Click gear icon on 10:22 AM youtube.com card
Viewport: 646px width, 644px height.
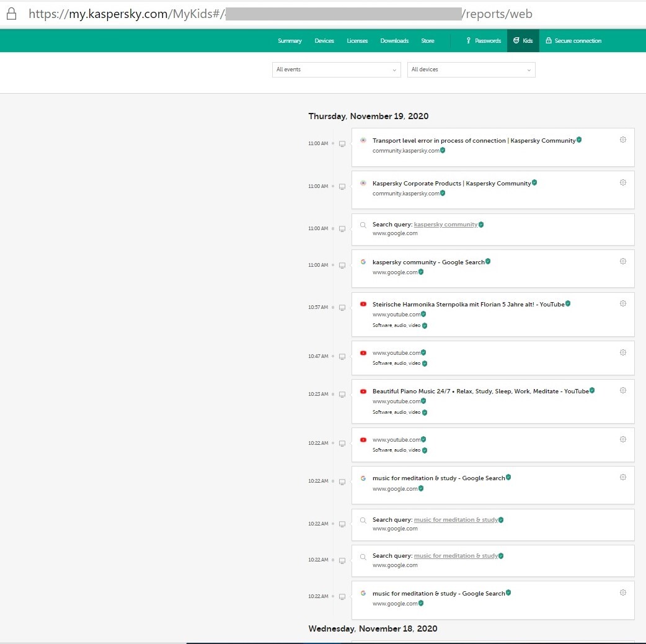pyautogui.click(x=623, y=439)
